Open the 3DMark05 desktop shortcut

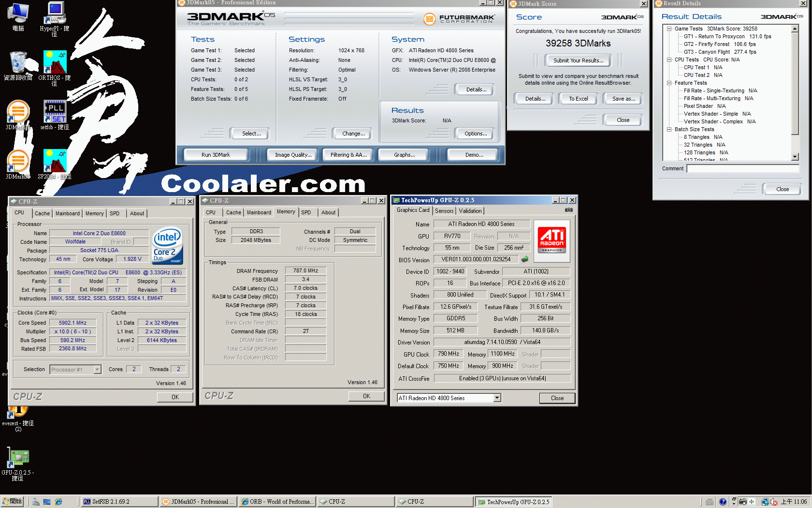[18, 164]
